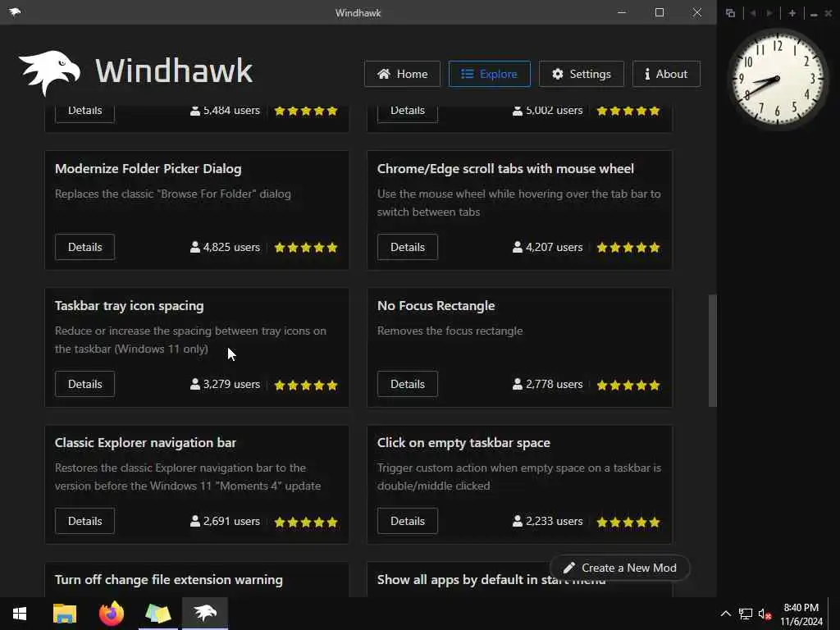Image resolution: width=840 pixels, height=630 pixels.
Task: Click the user icon next to 4,825 users
Action: [195, 247]
